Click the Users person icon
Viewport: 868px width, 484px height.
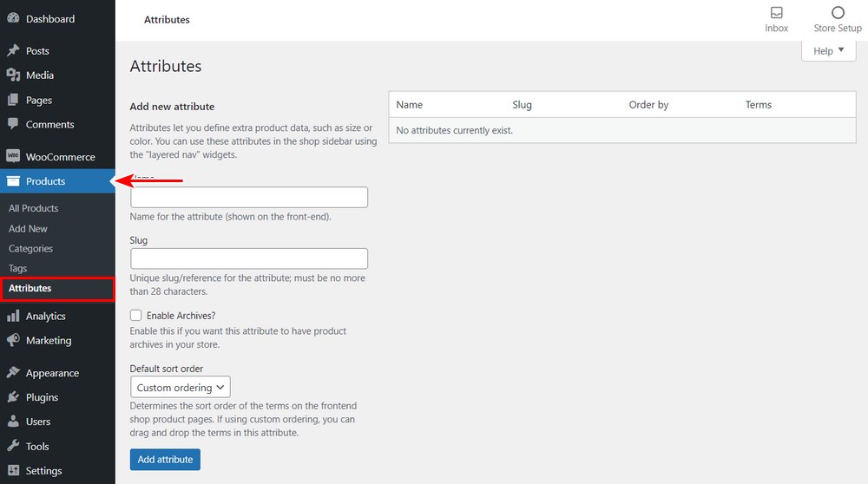pos(13,421)
